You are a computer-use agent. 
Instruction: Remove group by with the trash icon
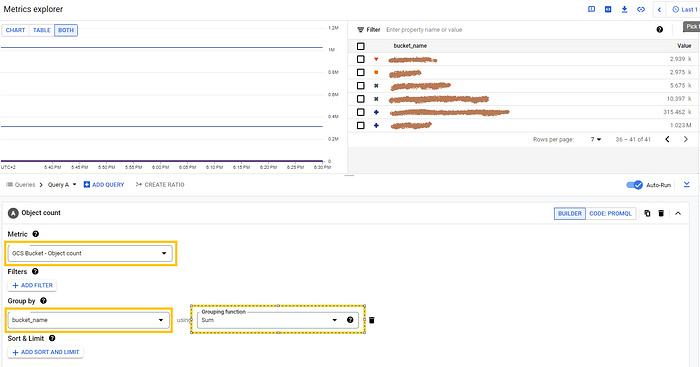coord(371,320)
